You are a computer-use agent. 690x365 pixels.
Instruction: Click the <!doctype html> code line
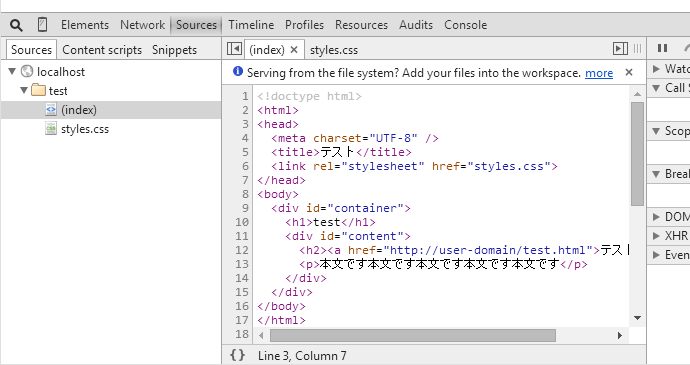point(309,96)
